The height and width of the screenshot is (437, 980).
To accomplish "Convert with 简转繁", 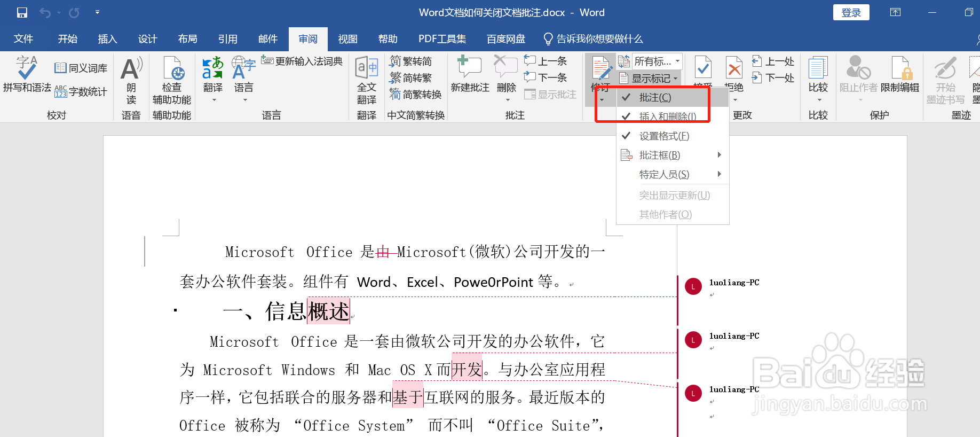I will pos(410,77).
